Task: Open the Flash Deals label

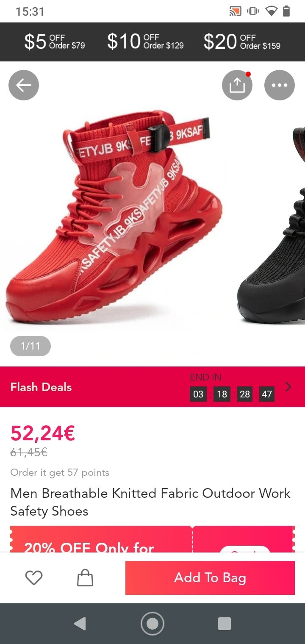Action: (x=41, y=387)
